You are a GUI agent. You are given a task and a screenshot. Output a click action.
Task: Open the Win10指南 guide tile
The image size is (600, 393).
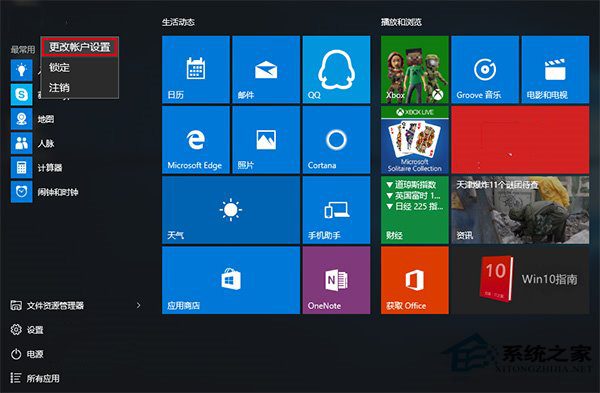(x=520, y=280)
